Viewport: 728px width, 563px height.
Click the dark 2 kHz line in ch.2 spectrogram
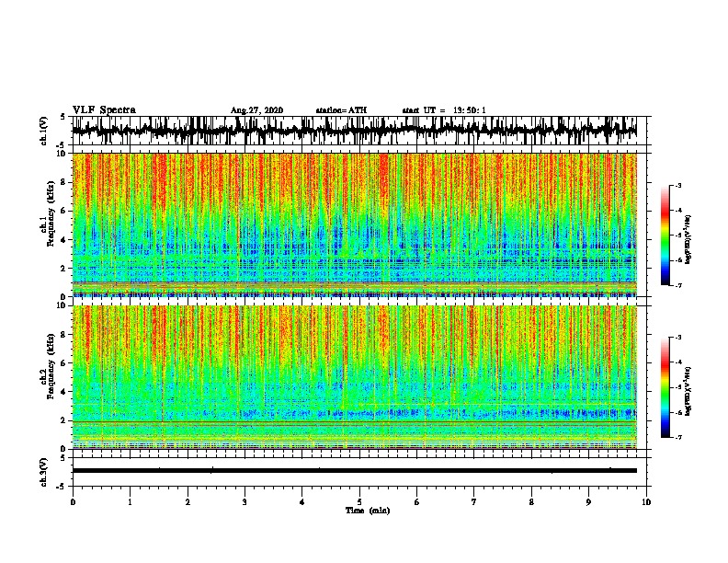[x=354, y=422]
